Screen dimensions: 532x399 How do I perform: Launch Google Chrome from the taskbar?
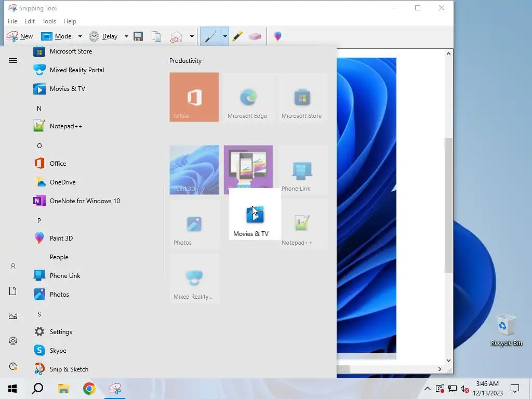tap(89, 389)
